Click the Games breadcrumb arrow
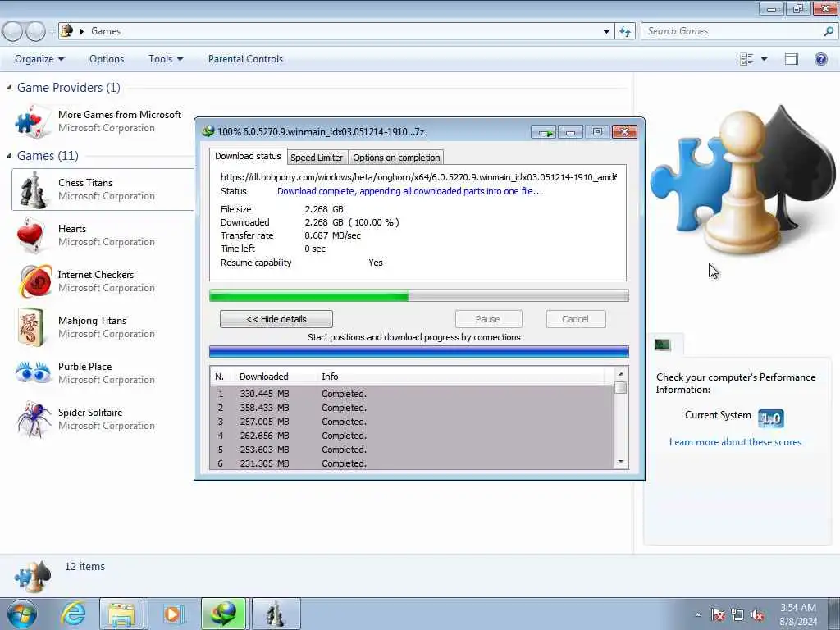The image size is (840, 630). 82,32
